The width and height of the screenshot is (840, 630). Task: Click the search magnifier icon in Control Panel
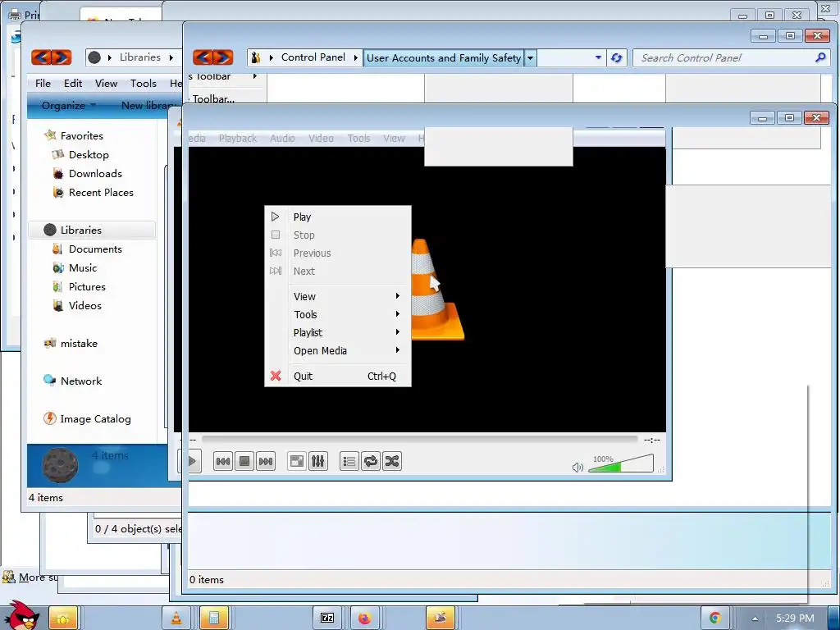tap(820, 57)
